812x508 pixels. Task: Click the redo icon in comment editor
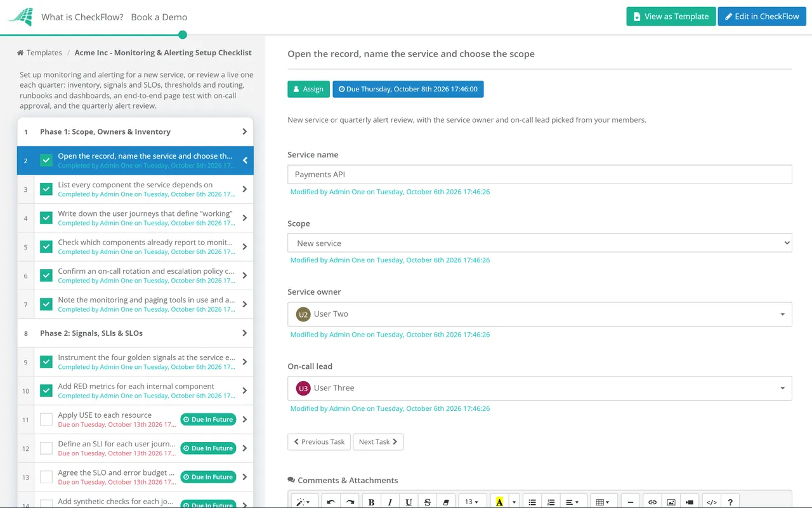click(350, 502)
